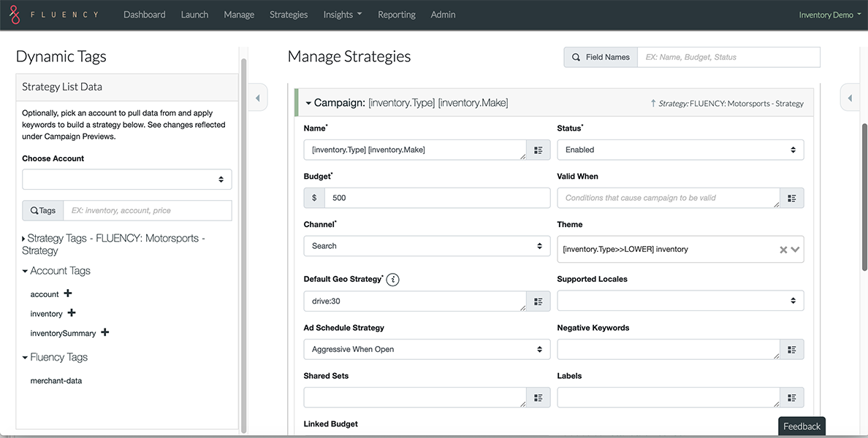Viewport: 868px width, 438px height.
Task: Clear the Theme selection with X icon
Action: click(783, 250)
